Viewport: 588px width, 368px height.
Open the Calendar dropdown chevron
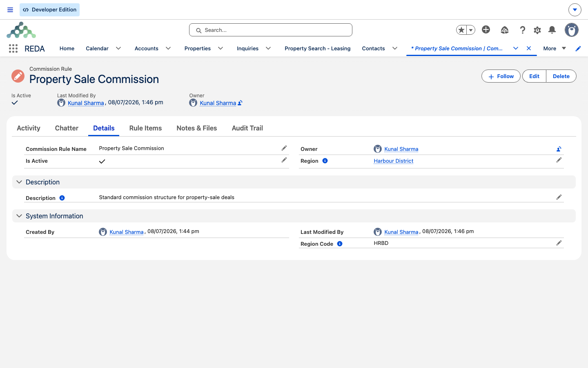click(x=118, y=48)
